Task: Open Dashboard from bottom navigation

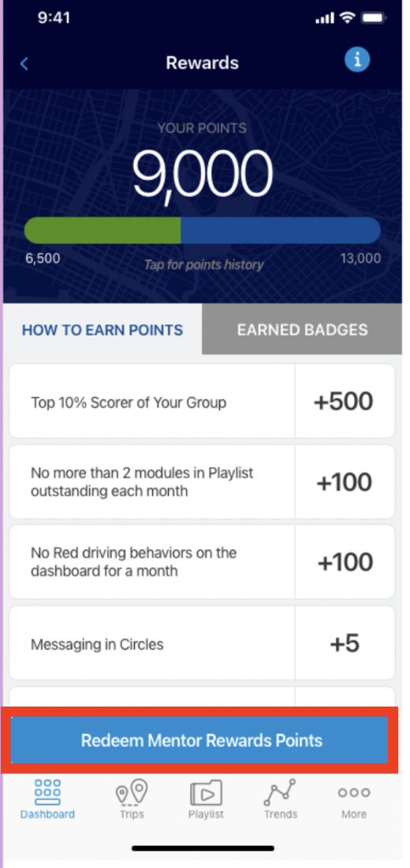Action: click(x=47, y=799)
